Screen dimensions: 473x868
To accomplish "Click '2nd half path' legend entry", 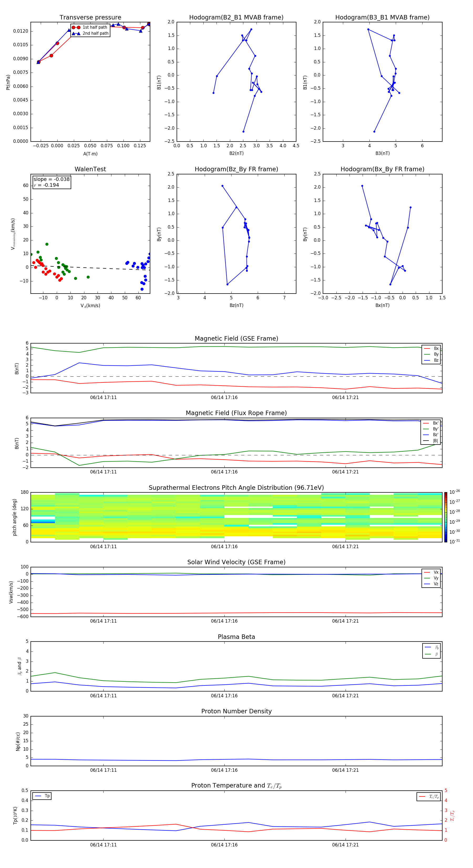I will 90,33.
